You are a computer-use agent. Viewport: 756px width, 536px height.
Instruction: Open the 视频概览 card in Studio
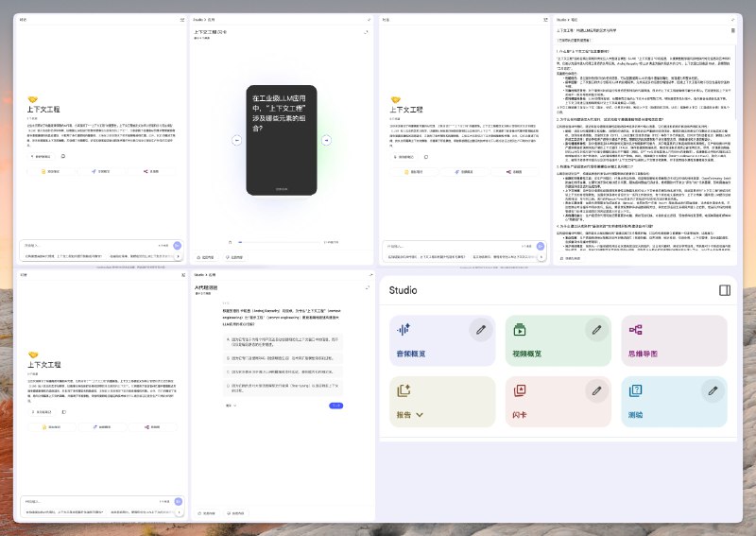pos(558,340)
